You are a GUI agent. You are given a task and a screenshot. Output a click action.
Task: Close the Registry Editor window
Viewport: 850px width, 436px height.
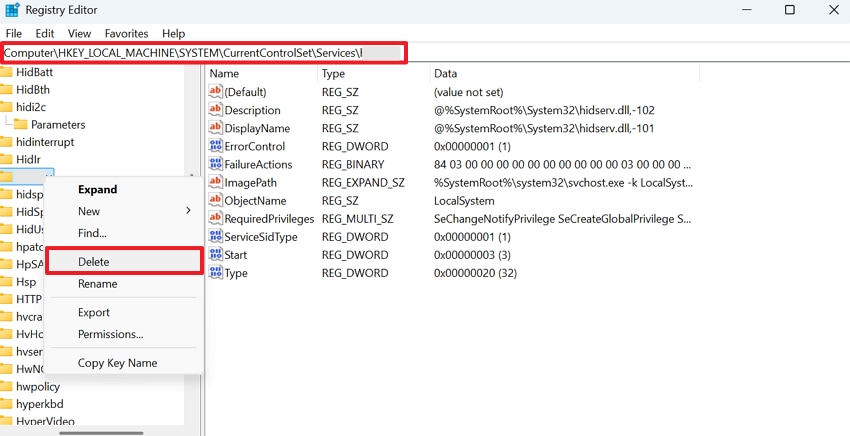point(834,10)
